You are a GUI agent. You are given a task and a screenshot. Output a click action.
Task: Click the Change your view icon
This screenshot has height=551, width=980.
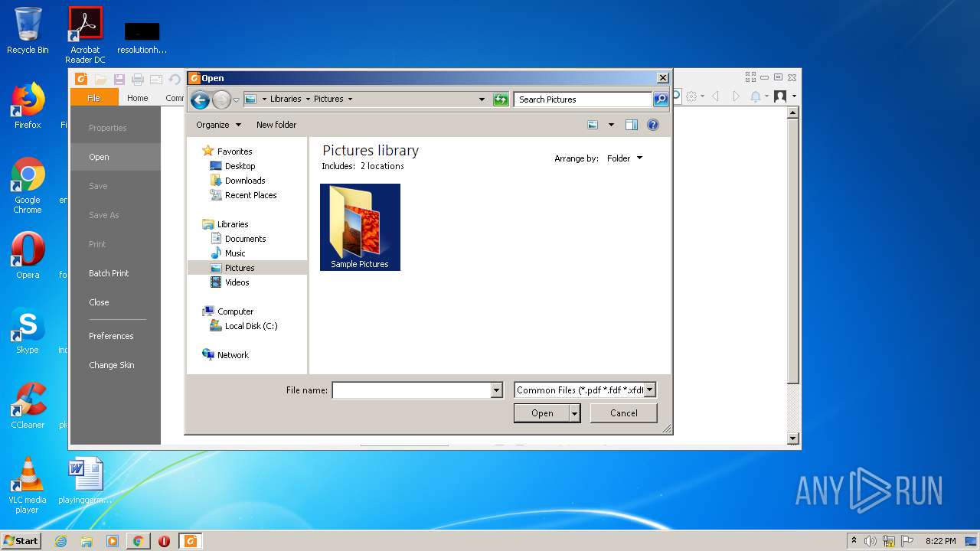593,125
